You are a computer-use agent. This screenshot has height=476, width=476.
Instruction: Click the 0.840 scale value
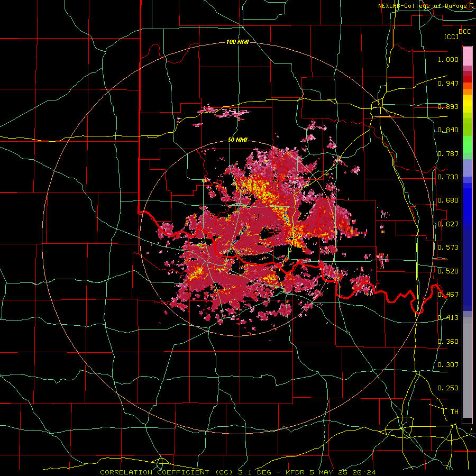[x=448, y=130]
